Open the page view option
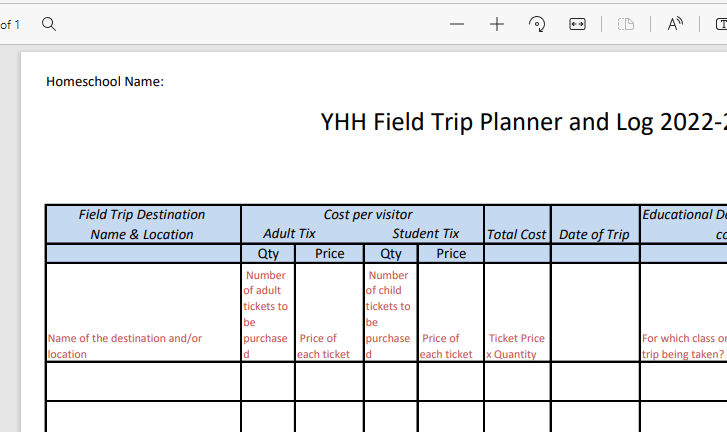This screenshot has width=727, height=432. (x=626, y=24)
